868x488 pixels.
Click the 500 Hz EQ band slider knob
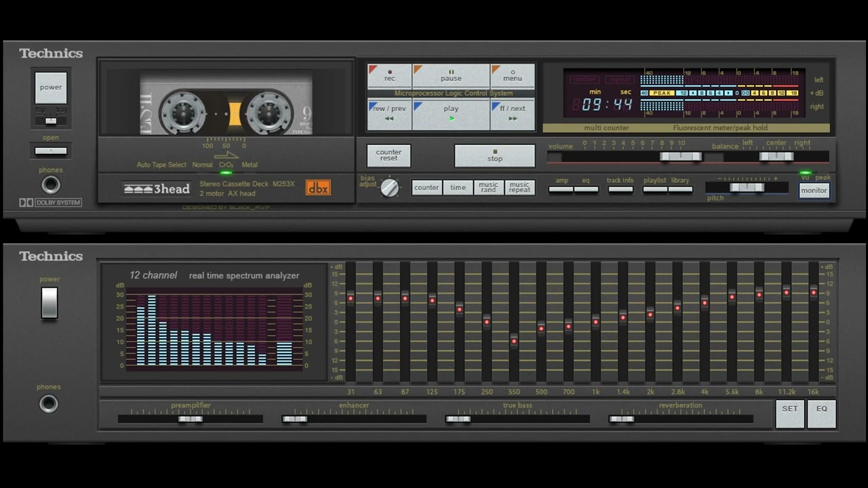541,329
